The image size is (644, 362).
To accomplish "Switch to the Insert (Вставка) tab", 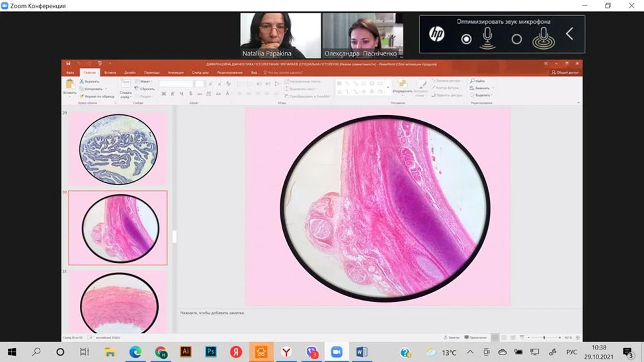I will [110, 72].
